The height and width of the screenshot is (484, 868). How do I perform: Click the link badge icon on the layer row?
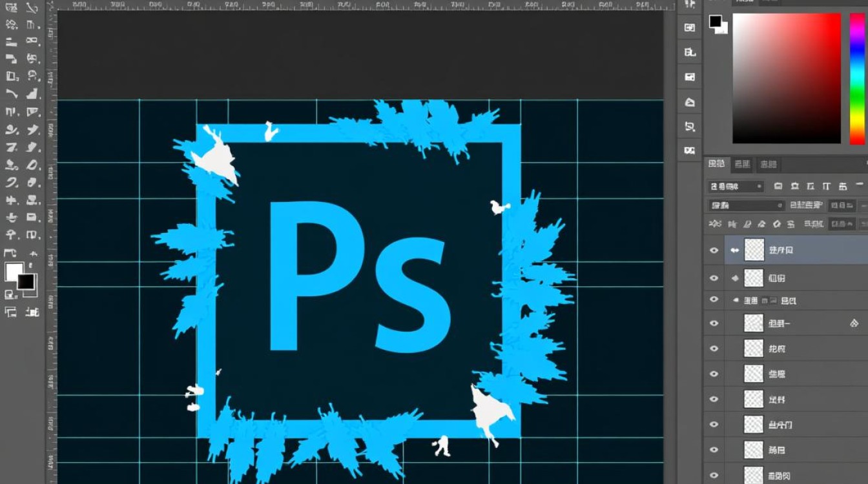point(854,323)
